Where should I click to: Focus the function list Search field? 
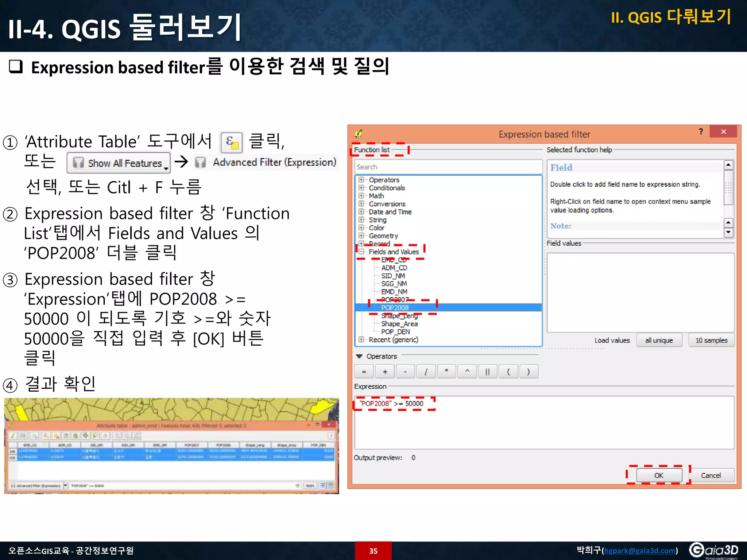(448, 167)
